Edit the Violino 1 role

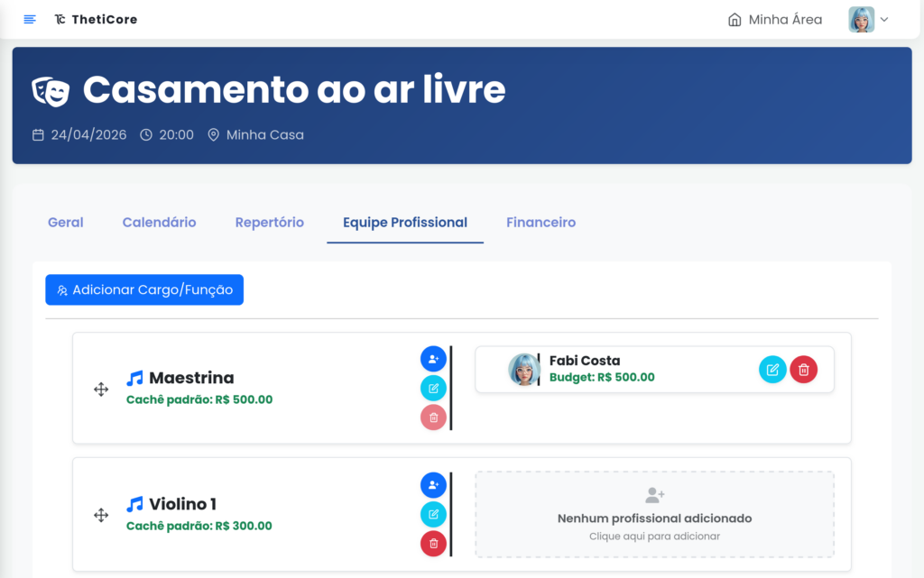[x=433, y=515]
